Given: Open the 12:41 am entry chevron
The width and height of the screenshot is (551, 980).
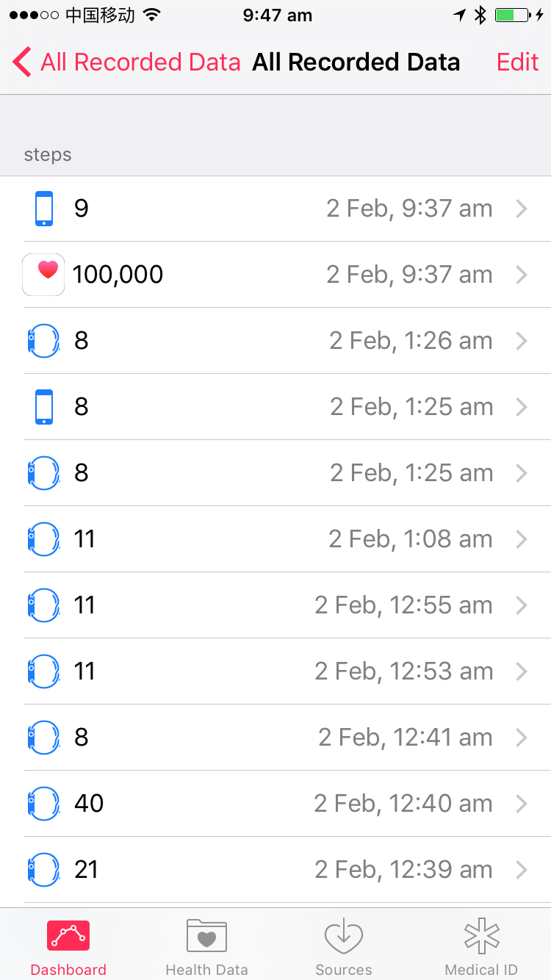Looking at the screenshot, I should tap(522, 738).
